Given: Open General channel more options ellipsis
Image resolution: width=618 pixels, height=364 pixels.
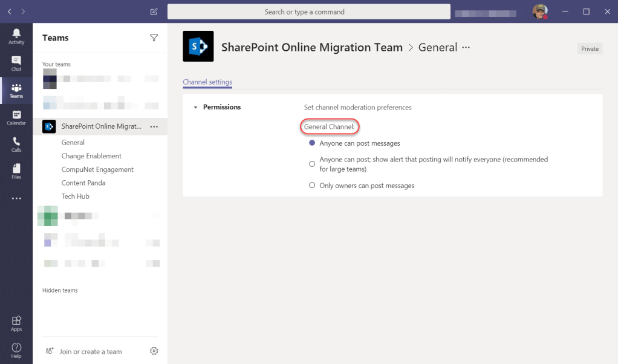Looking at the screenshot, I should pos(466,48).
